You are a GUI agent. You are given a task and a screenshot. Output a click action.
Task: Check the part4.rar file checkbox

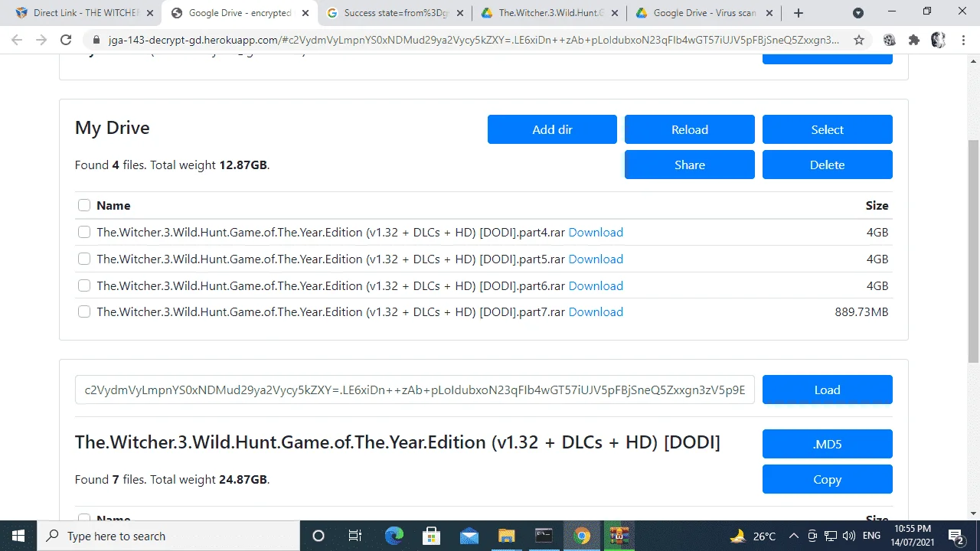[84, 232]
